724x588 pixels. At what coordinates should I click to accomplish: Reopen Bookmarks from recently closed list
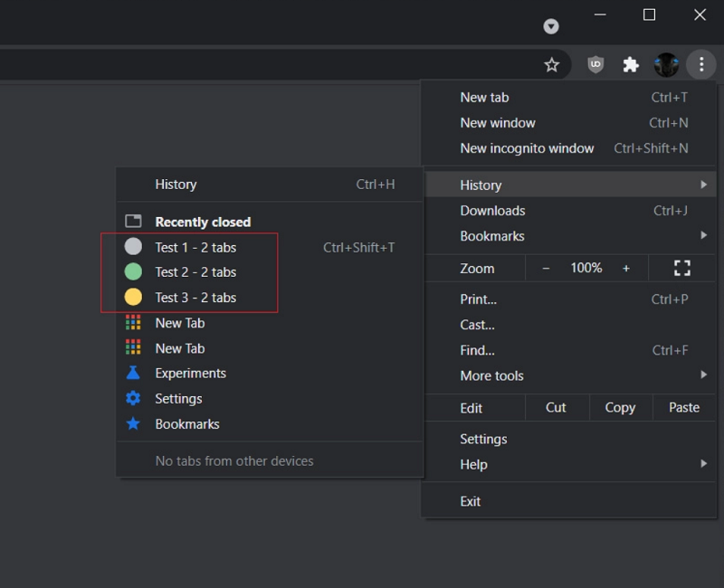[270, 423]
